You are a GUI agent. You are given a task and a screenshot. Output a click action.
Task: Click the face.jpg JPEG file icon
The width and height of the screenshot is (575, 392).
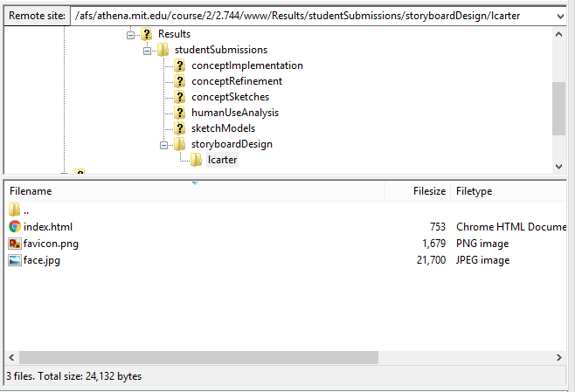coord(15,260)
